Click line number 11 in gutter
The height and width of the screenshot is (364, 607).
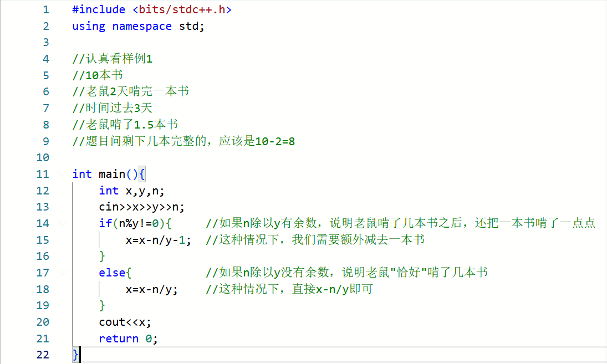[43, 174]
